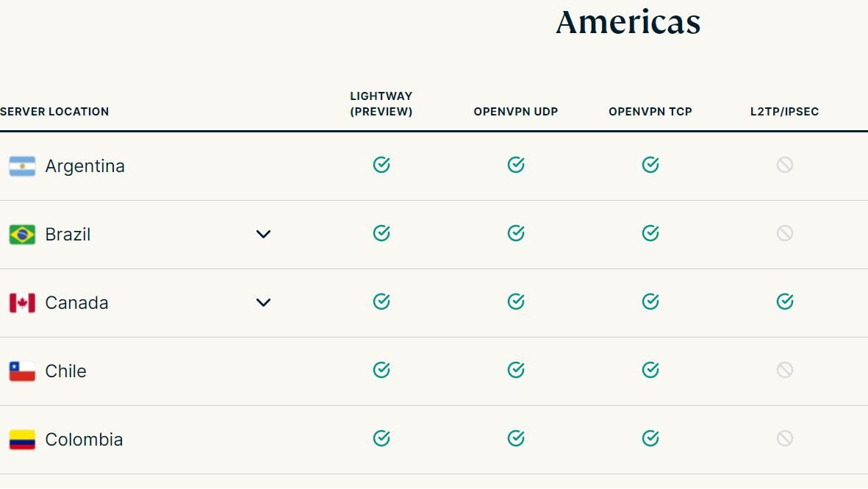Click the Chile country name
The width and height of the screenshot is (868, 489).
65,371
